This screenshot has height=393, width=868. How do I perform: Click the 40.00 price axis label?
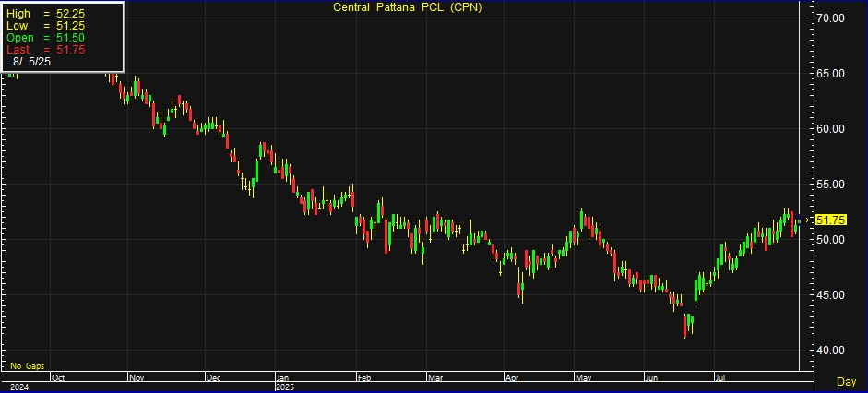[831, 351]
